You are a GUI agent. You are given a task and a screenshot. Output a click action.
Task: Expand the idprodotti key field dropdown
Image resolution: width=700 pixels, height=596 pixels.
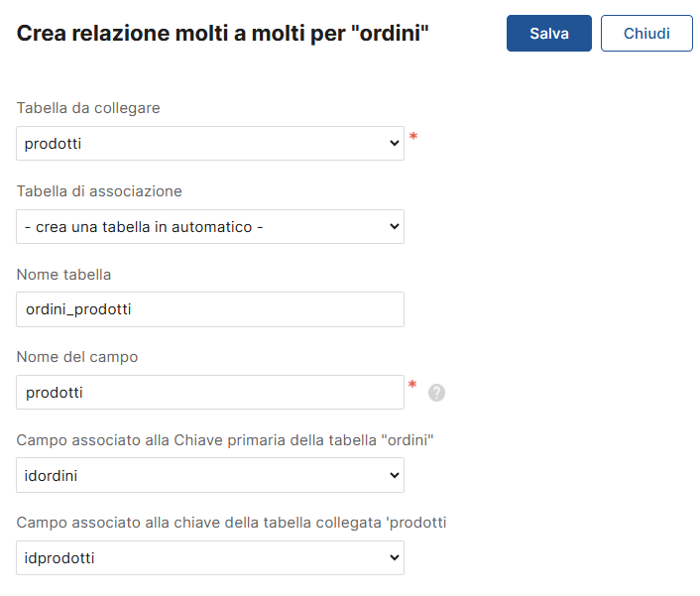coord(210,558)
